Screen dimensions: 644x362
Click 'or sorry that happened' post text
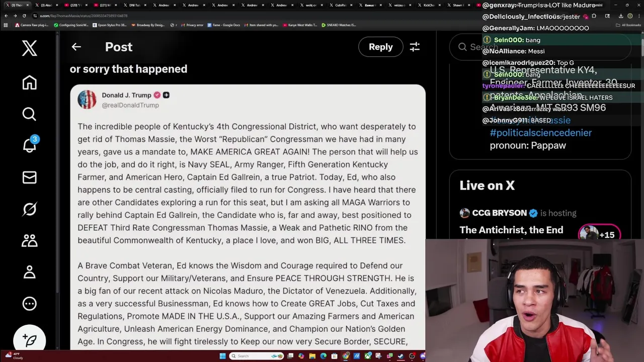coord(128,69)
